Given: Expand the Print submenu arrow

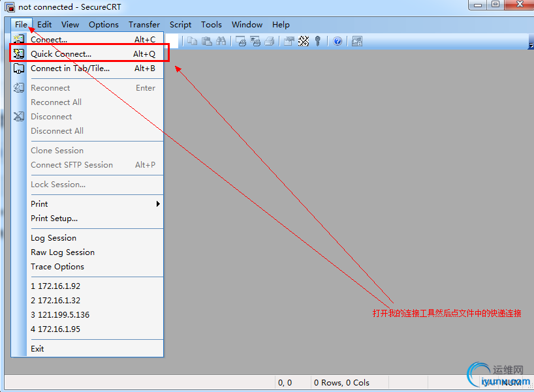Looking at the screenshot, I should tap(158, 204).
